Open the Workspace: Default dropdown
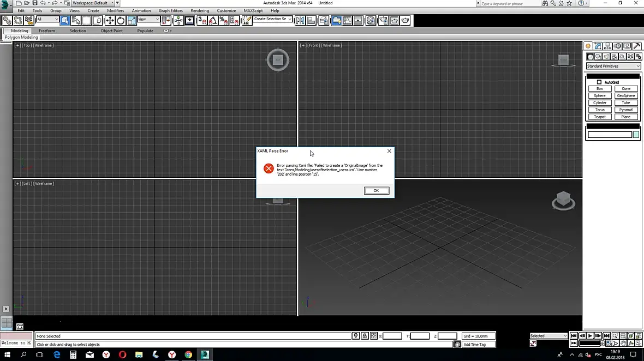This screenshot has width=644, height=361. click(x=92, y=3)
